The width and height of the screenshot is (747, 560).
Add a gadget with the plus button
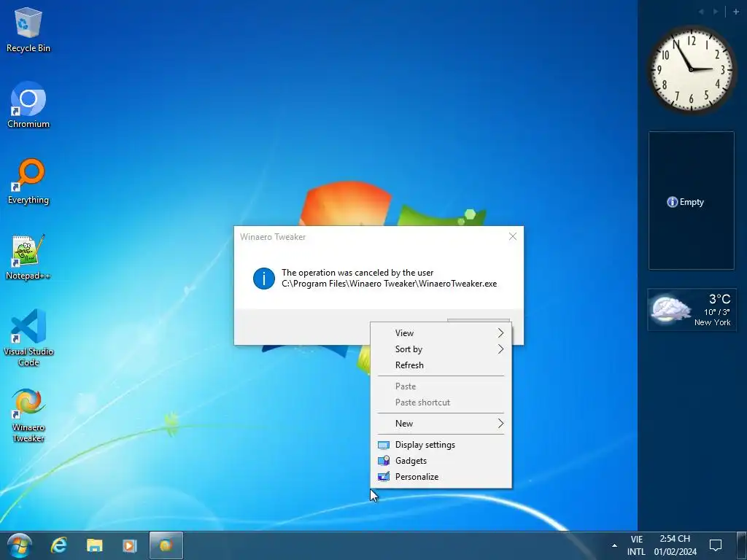click(736, 12)
